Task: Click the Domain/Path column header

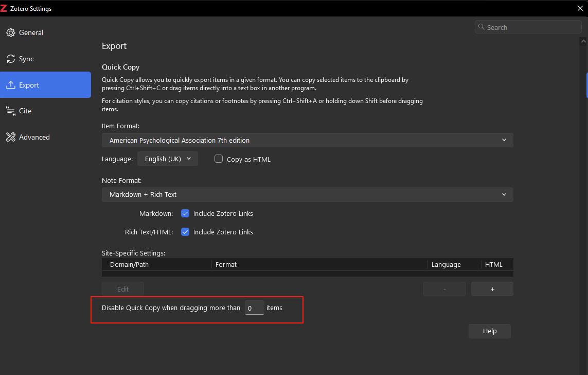Action: [157, 264]
